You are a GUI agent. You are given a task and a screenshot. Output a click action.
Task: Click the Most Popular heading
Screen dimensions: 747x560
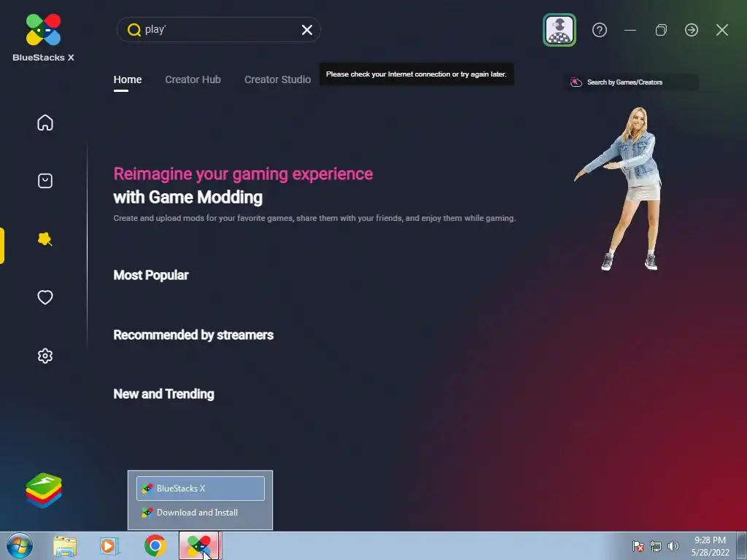tap(150, 275)
